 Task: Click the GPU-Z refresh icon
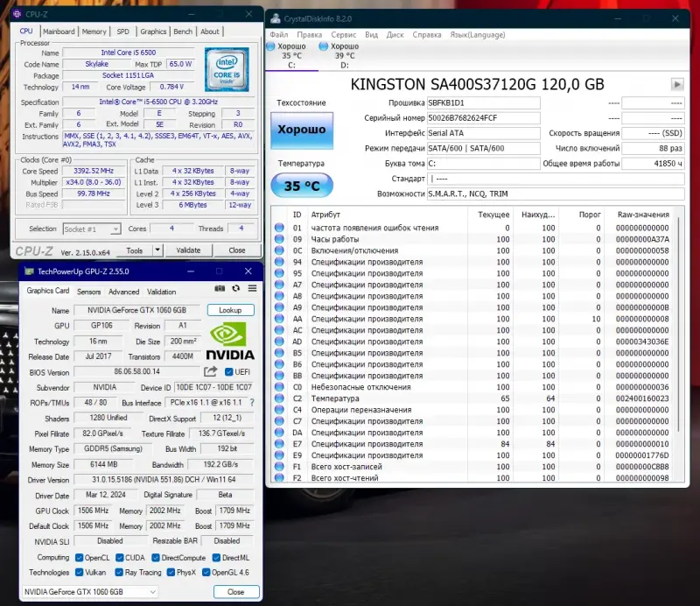(x=235, y=289)
